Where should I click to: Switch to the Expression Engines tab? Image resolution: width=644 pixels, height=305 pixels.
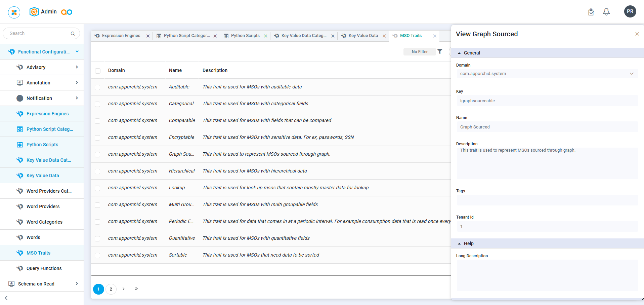click(x=121, y=36)
